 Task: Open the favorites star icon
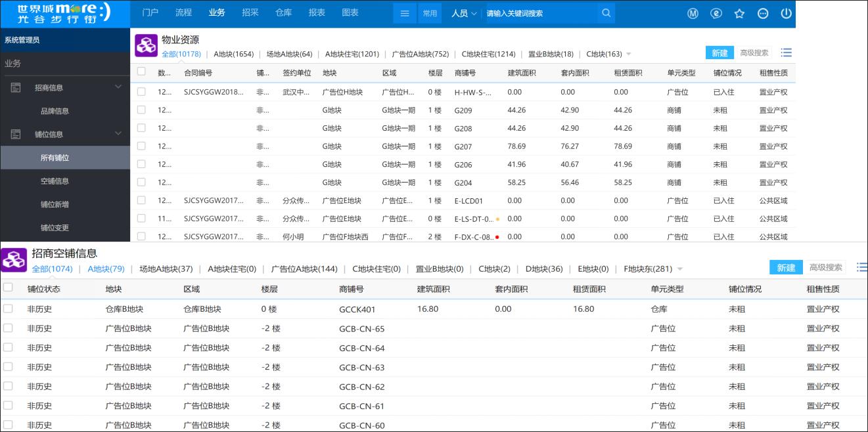point(739,13)
